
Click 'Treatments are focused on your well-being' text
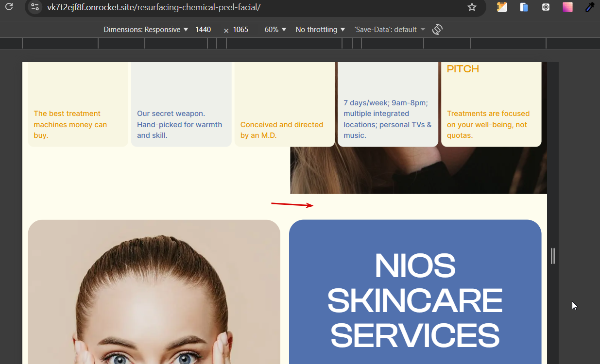[488, 124]
